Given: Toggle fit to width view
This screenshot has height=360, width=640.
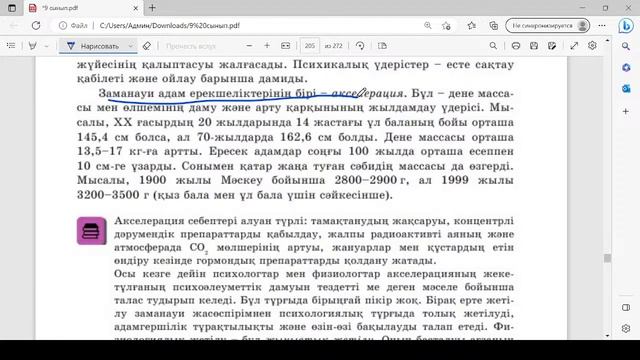Looking at the screenshot, I should (x=285, y=46).
